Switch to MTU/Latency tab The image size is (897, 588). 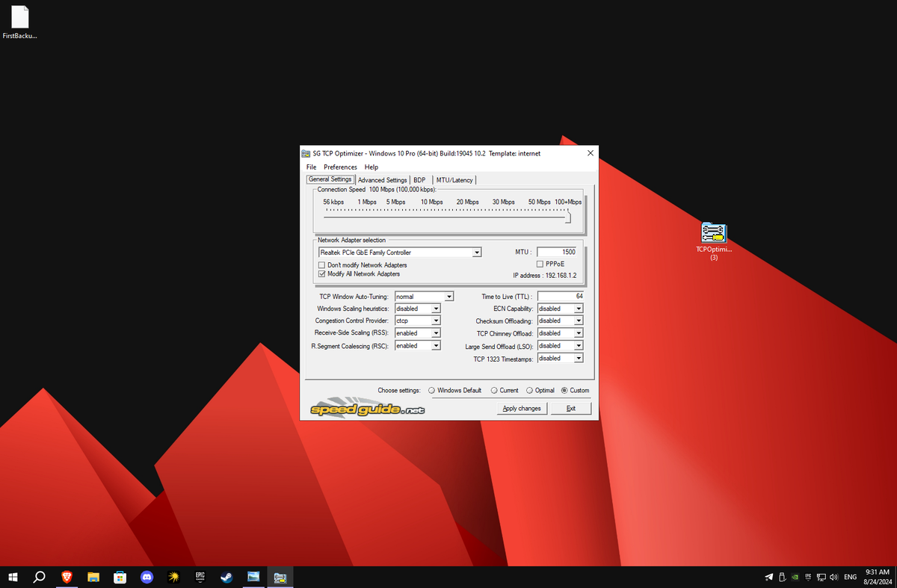(454, 180)
